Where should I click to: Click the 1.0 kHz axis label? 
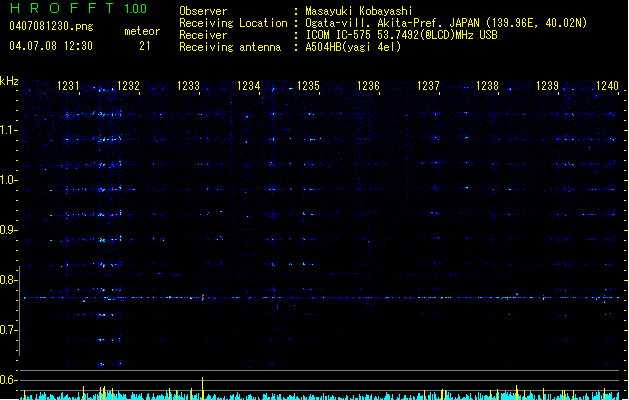point(8,180)
